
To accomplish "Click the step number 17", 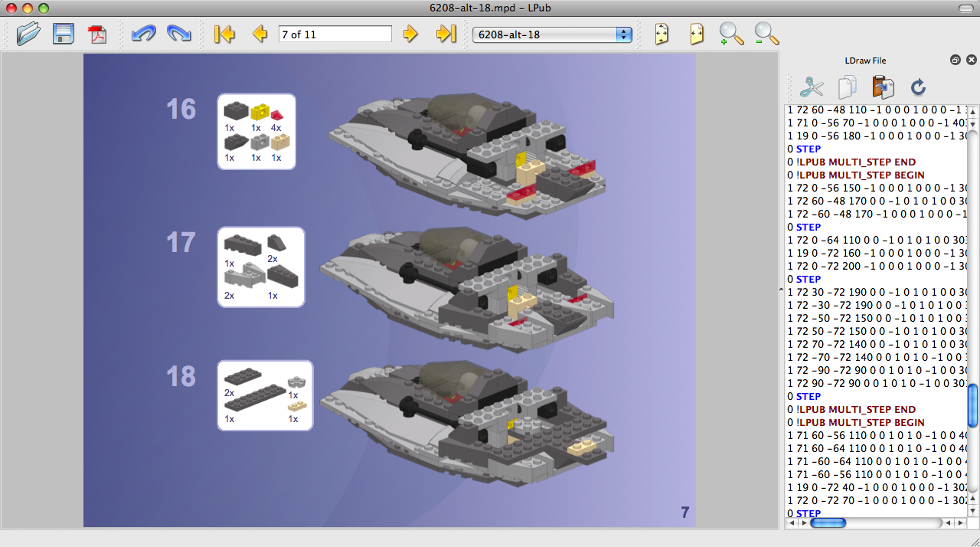I will coord(181,243).
